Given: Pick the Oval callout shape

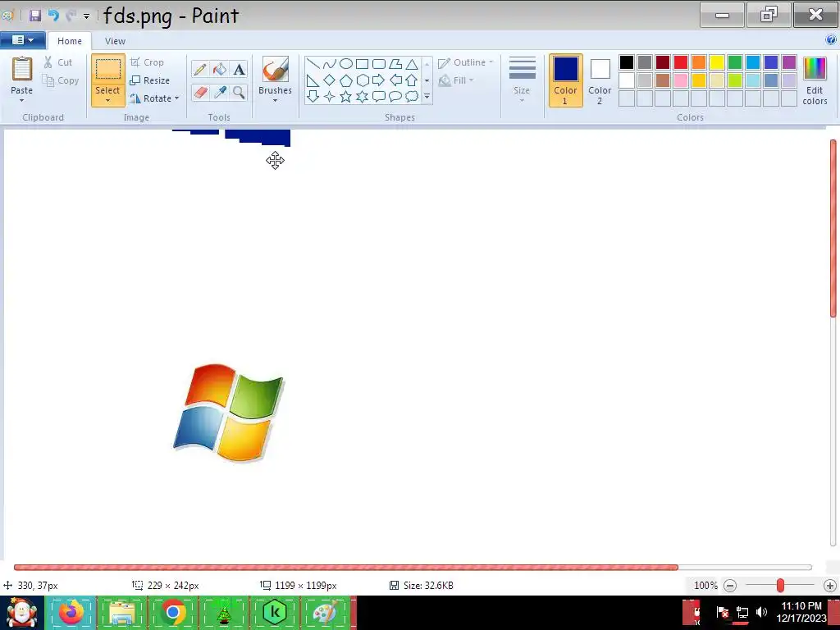Looking at the screenshot, I should pos(395,97).
